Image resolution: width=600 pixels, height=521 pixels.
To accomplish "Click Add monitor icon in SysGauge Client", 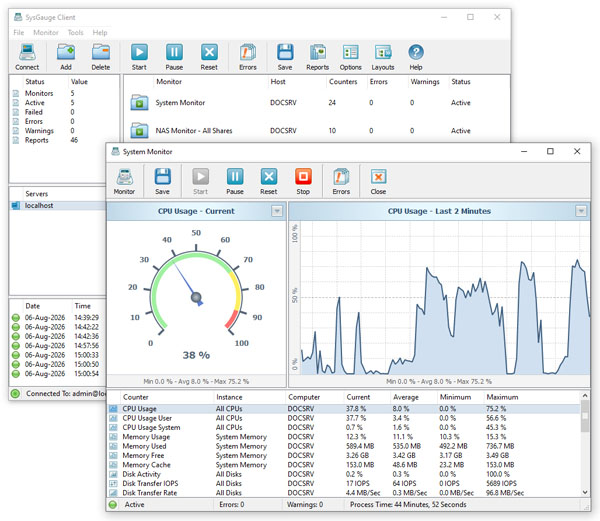I will coord(66,52).
